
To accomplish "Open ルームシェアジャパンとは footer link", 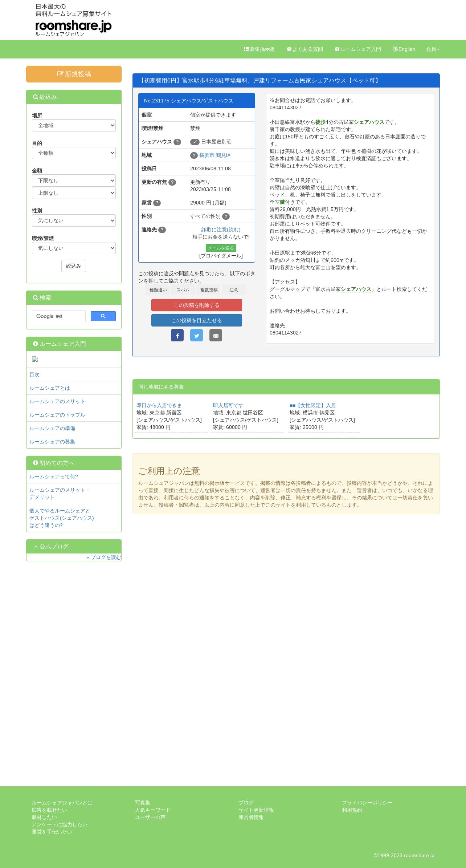I will point(62,803).
